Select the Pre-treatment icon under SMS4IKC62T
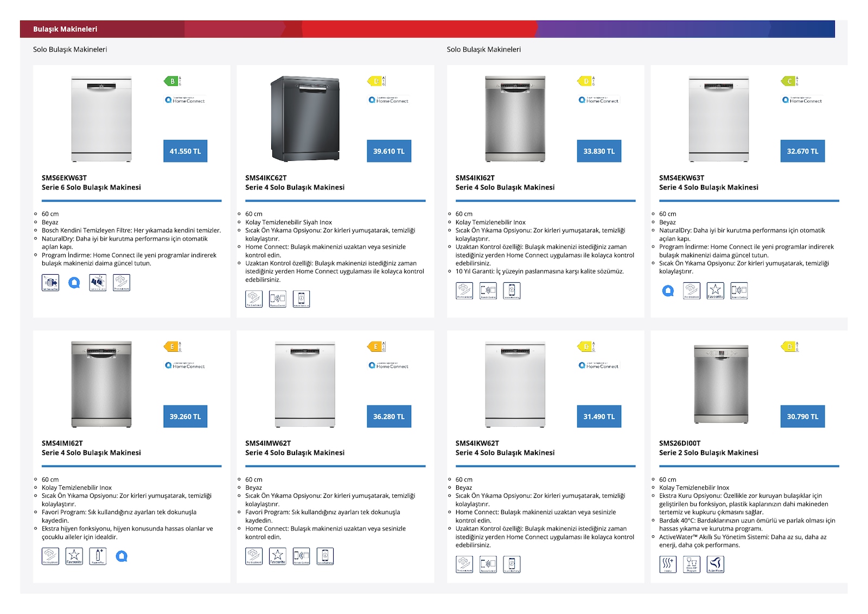This screenshot has width=868, height=614. click(254, 299)
